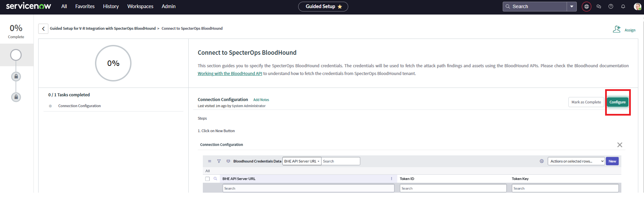This screenshot has height=219, width=644.
Task: Open the notifications bell icon
Action: [623, 6]
